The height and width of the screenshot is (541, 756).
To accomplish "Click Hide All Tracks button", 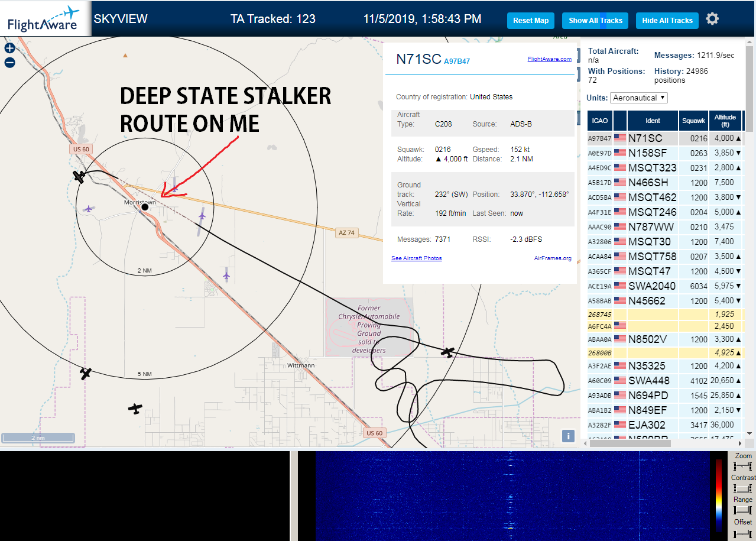I will [667, 21].
